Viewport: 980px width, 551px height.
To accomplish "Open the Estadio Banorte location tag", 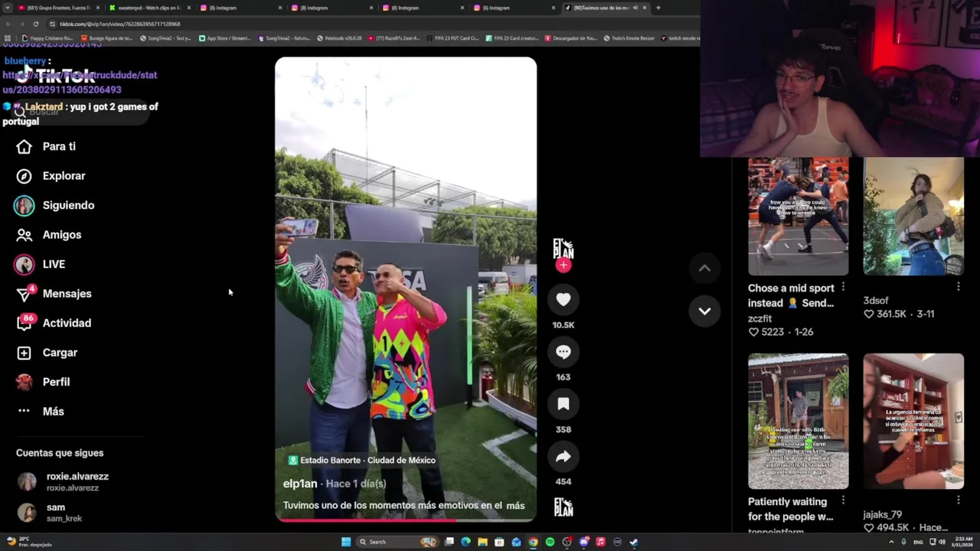I will tap(361, 461).
